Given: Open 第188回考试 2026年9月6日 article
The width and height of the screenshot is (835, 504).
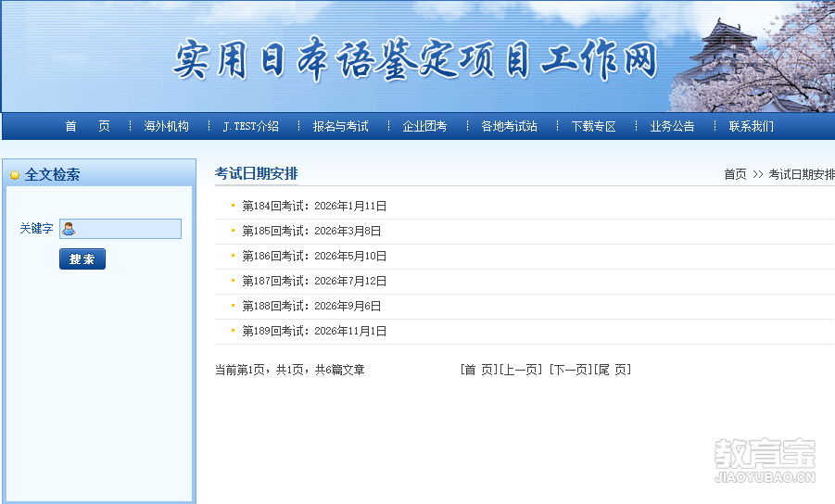Looking at the screenshot, I should click(311, 306).
